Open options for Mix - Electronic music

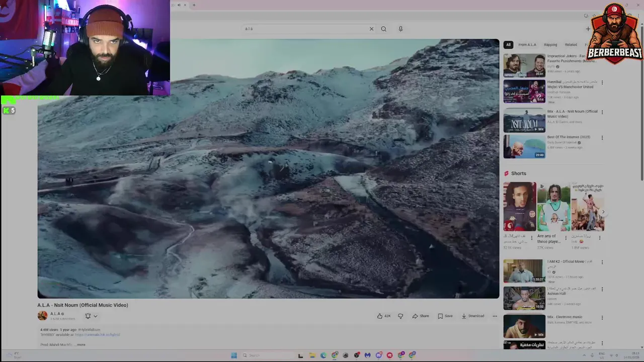point(602,318)
